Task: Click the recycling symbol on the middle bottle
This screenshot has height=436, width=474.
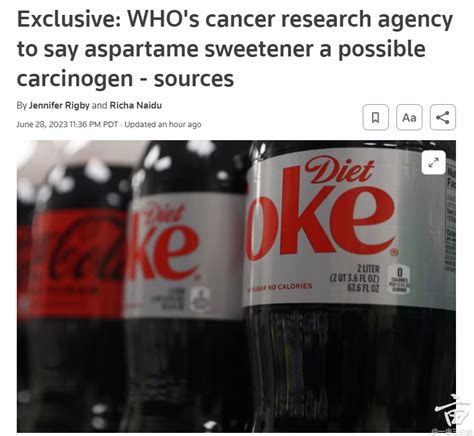Action: tap(200, 299)
